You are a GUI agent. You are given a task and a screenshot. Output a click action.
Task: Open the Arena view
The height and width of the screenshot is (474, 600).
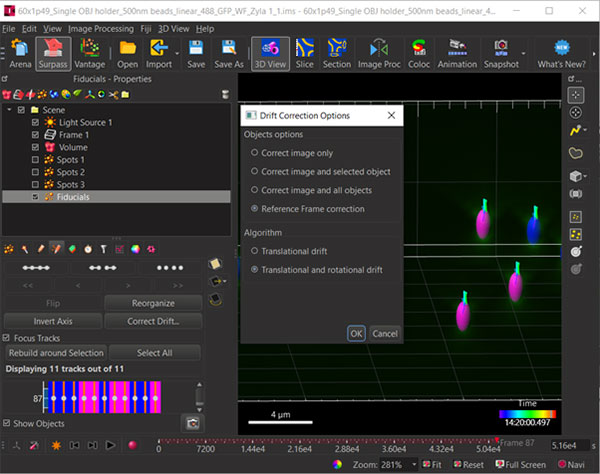point(20,54)
